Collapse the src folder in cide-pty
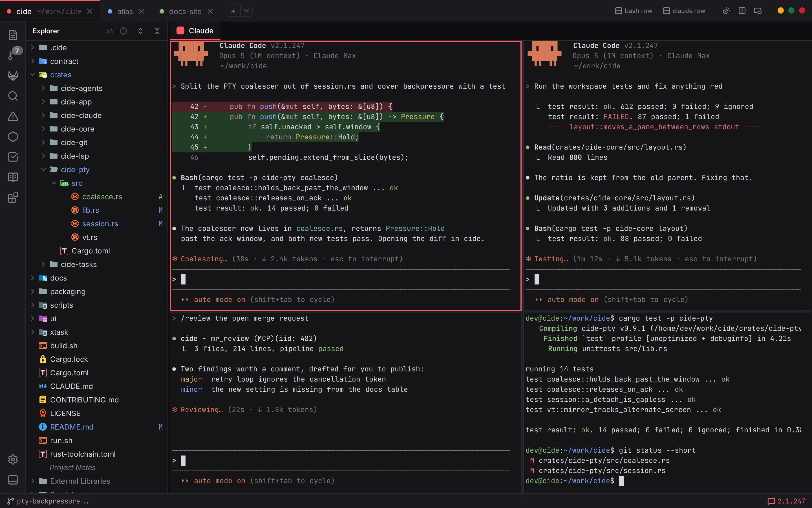Screen dimensions: 812x508 tap(54, 183)
